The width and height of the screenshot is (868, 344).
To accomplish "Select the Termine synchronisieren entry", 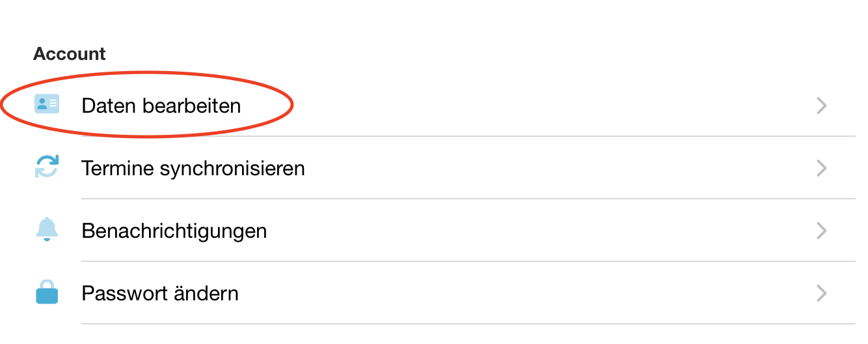I will tap(193, 168).
